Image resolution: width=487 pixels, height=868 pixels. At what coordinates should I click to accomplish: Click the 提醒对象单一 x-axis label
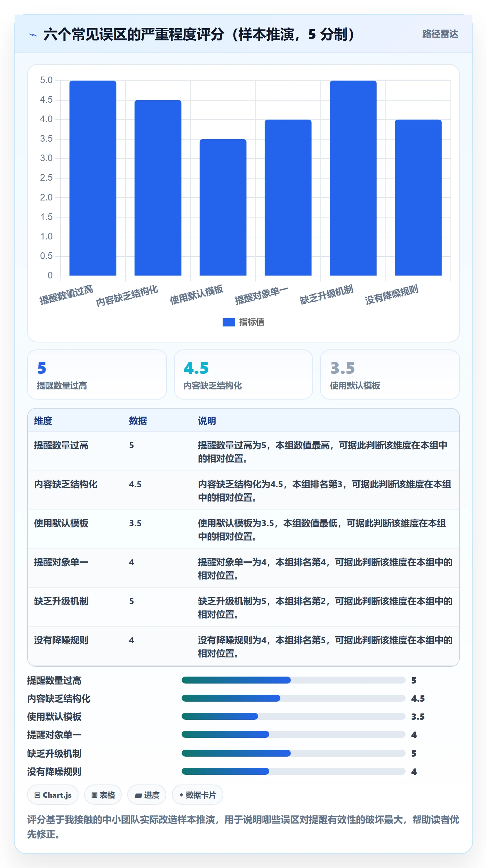(261, 295)
